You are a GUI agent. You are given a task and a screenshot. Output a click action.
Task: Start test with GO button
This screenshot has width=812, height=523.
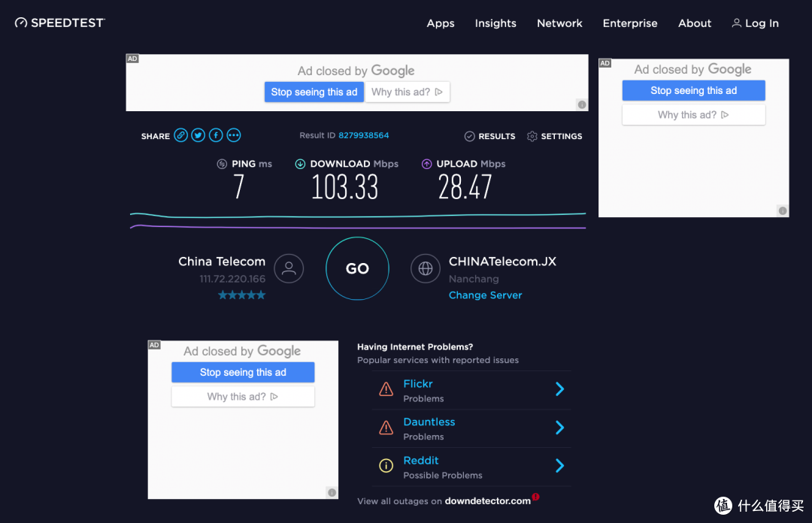point(357,268)
